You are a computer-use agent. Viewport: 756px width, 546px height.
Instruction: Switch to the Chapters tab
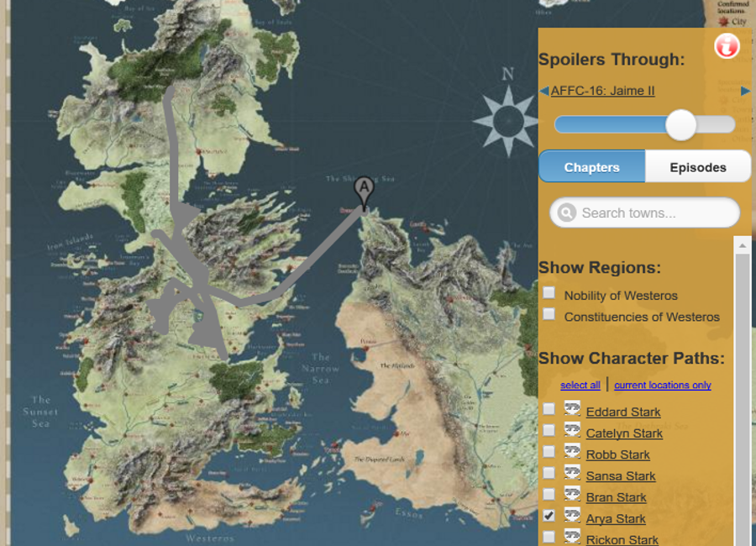click(x=592, y=167)
